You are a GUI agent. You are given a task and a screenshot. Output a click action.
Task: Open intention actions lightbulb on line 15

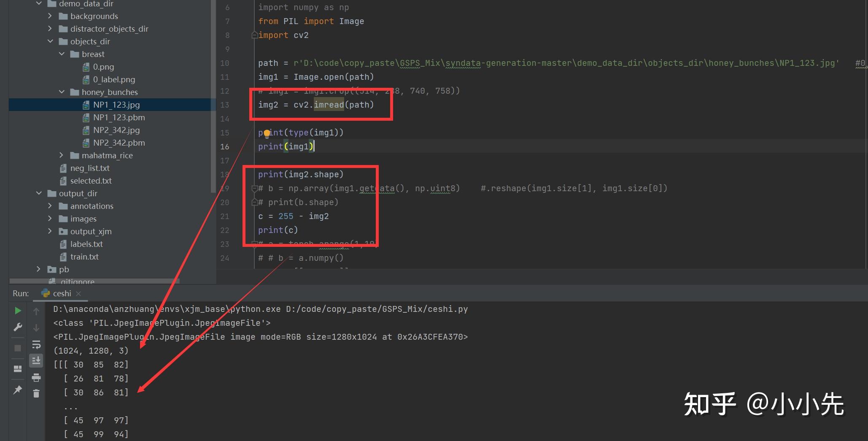(267, 132)
